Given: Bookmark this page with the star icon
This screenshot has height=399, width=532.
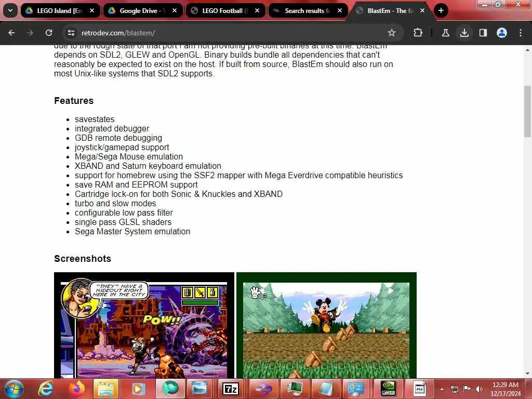Looking at the screenshot, I should click(x=392, y=33).
